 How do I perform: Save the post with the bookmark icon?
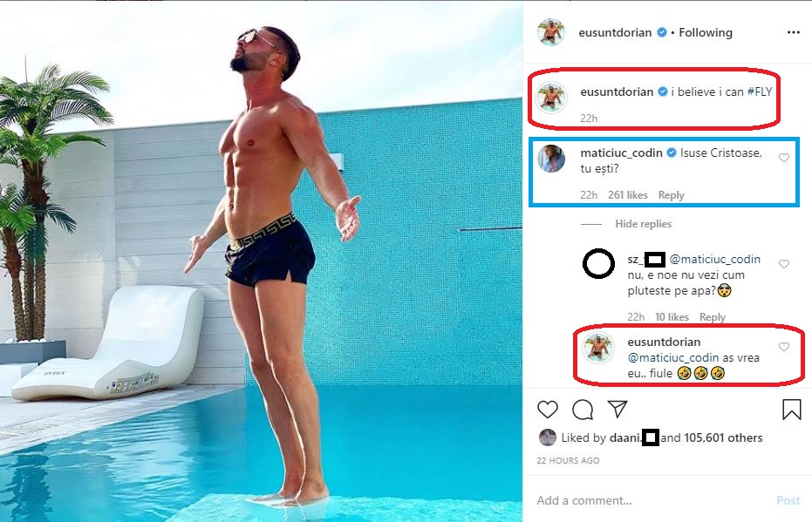tap(791, 410)
